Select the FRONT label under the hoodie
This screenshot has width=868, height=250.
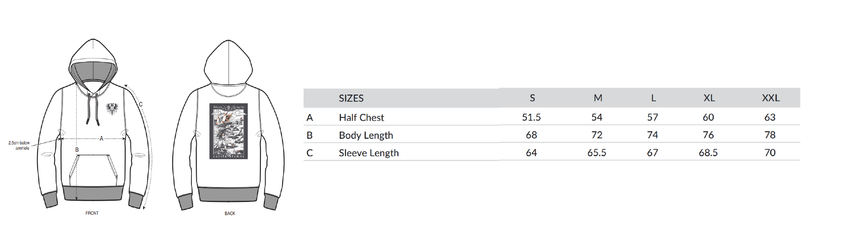pyautogui.click(x=92, y=213)
